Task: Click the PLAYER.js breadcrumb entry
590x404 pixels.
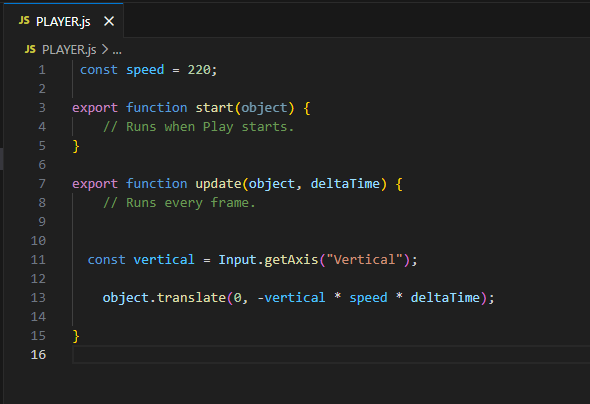Action: [x=69, y=50]
